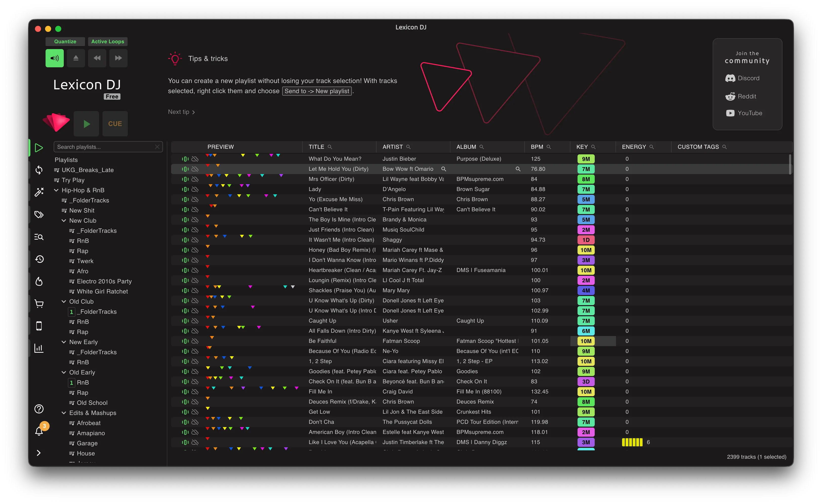Click the yellow energy bar on Like I Love You
Image resolution: width=822 pixels, height=504 pixels.
click(x=632, y=442)
